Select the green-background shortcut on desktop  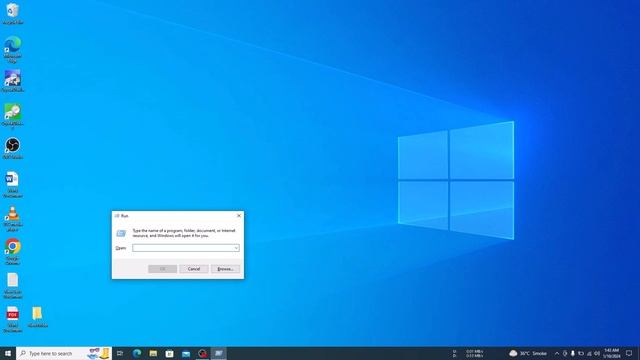click(x=13, y=116)
